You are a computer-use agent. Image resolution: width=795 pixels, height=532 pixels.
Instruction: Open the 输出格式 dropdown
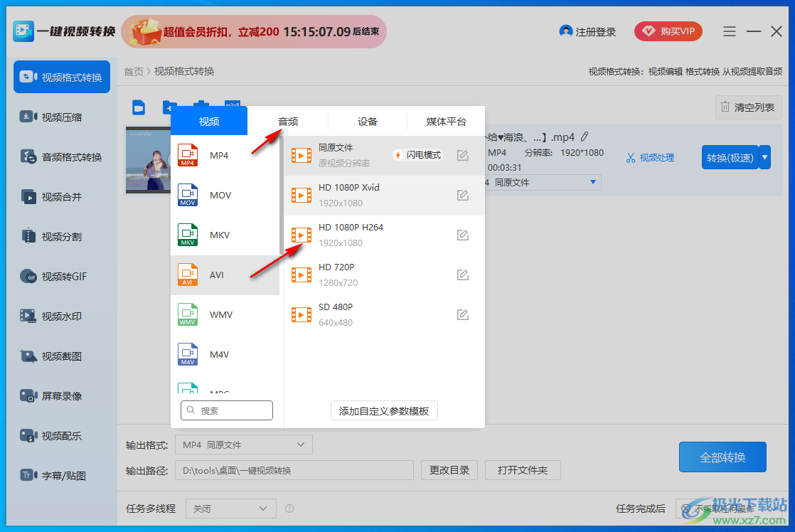click(x=243, y=445)
